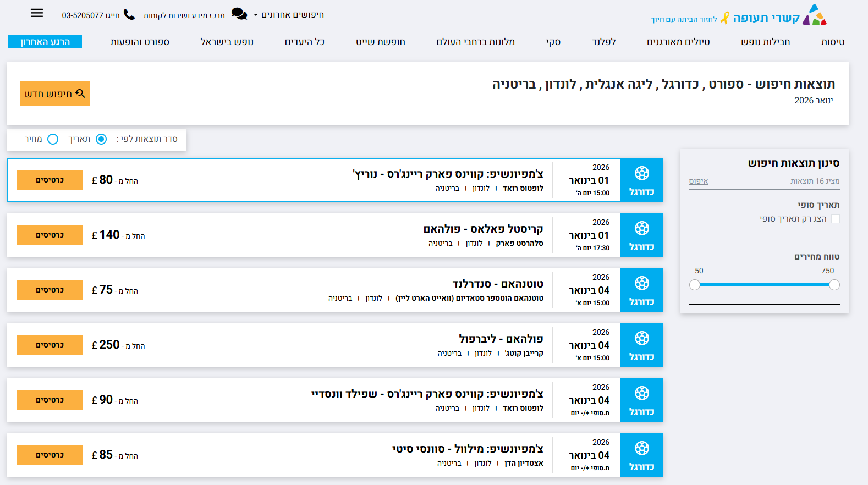Viewport: 868px width, 485px height.
Task: Click the טוטנהאם - סנדרלנד match title
Action: [x=498, y=284]
